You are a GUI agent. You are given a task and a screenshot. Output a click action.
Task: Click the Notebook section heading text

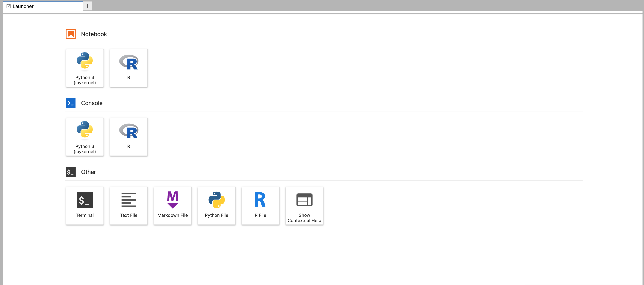coord(94,34)
